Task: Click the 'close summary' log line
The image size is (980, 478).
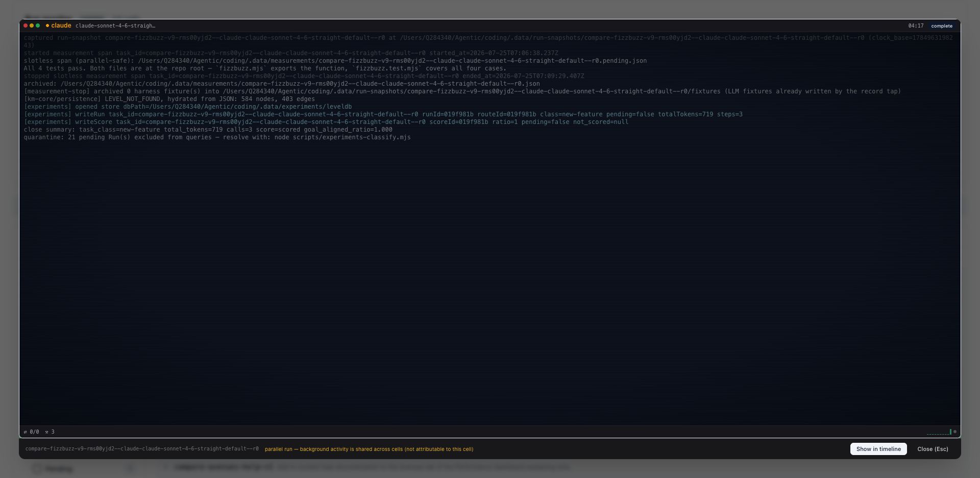Action: point(208,130)
